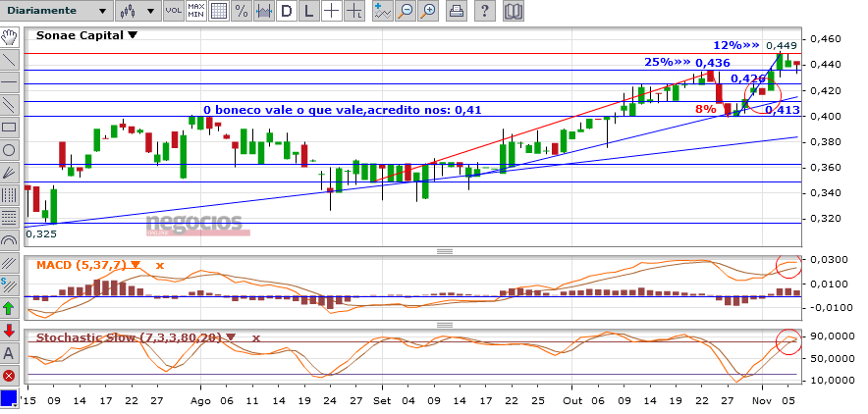Viewport: 868px width, 414px height.
Task: Click the red delete drawings icon
Action: [10, 376]
